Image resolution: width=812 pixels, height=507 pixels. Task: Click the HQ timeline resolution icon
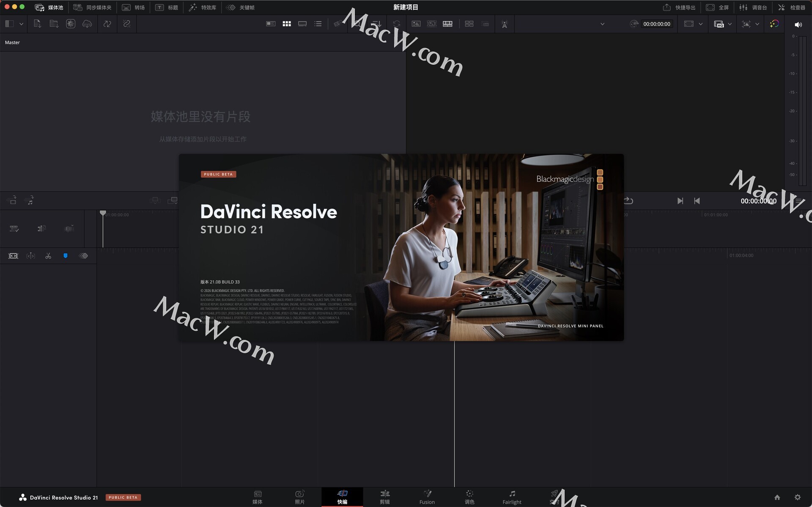coord(719,24)
